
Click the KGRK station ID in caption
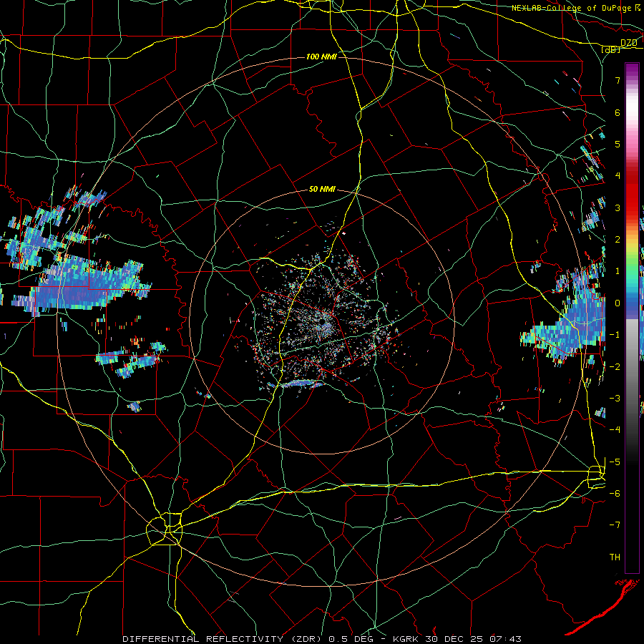[x=406, y=639]
